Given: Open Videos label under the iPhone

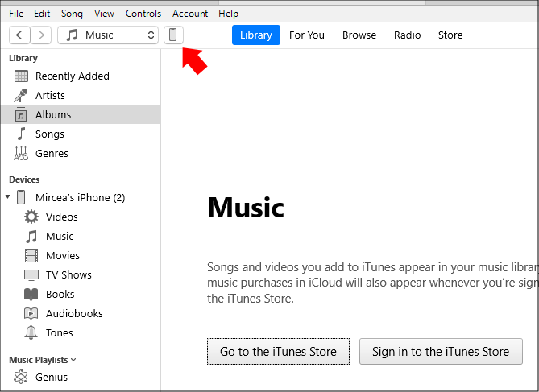Looking at the screenshot, I should coord(62,217).
